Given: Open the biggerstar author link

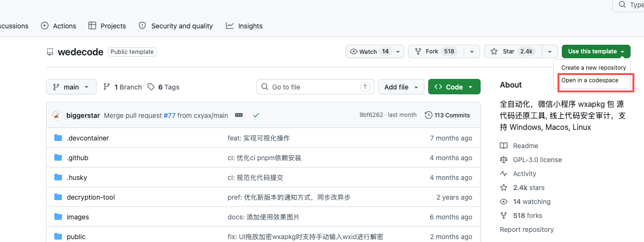Looking at the screenshot, I should tap(83, 115).
